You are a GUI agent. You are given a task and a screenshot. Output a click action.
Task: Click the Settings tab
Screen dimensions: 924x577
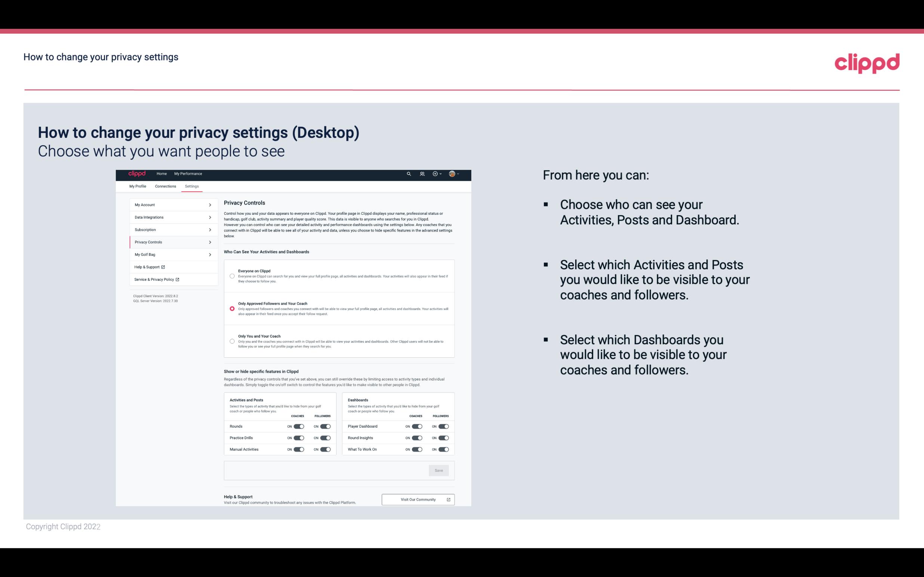(x=192, y=186)
